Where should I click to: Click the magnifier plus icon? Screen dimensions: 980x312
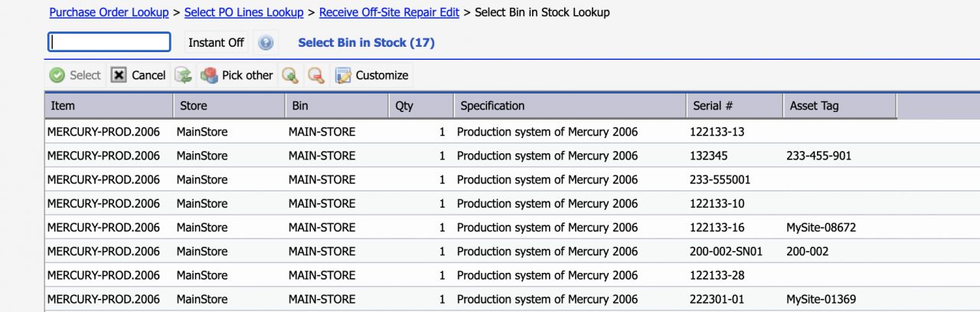(x=289, y=75)
